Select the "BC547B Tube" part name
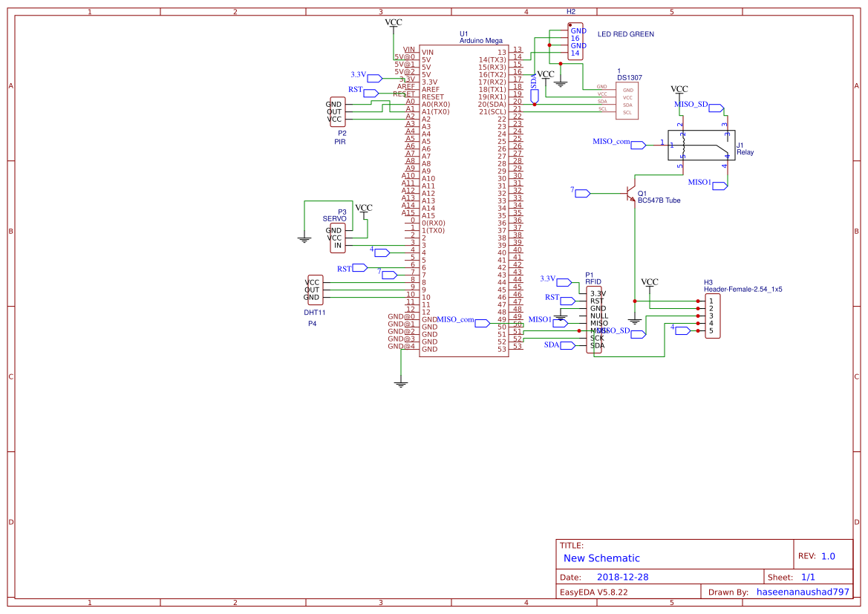The image size is (868, 614). 659,200
